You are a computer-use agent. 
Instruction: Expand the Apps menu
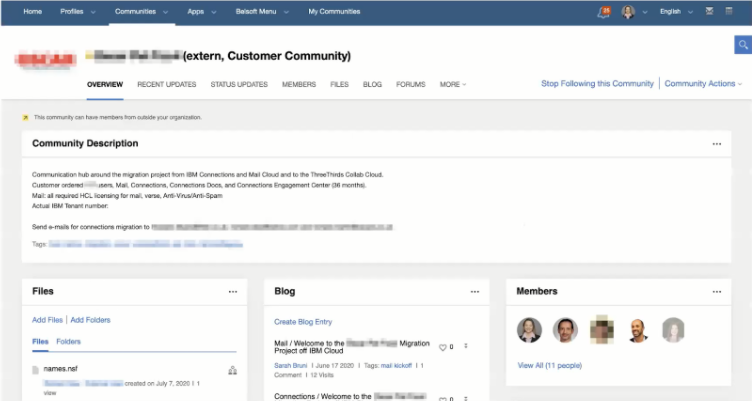coord(213,12)
